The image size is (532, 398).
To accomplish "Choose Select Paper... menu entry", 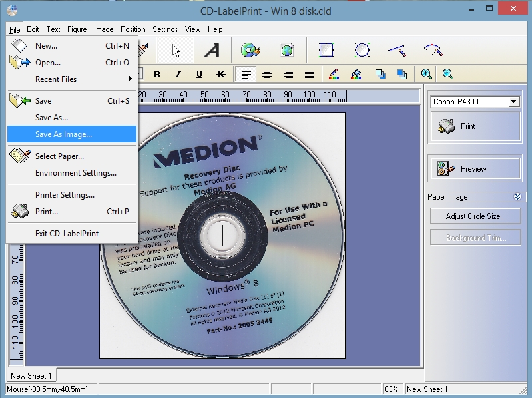I will [72, 156].
